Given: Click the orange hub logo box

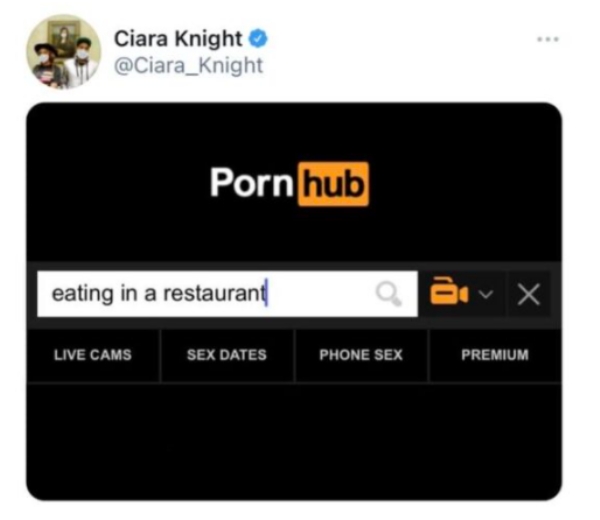Looking at the screenshot, I should (333, 184).
